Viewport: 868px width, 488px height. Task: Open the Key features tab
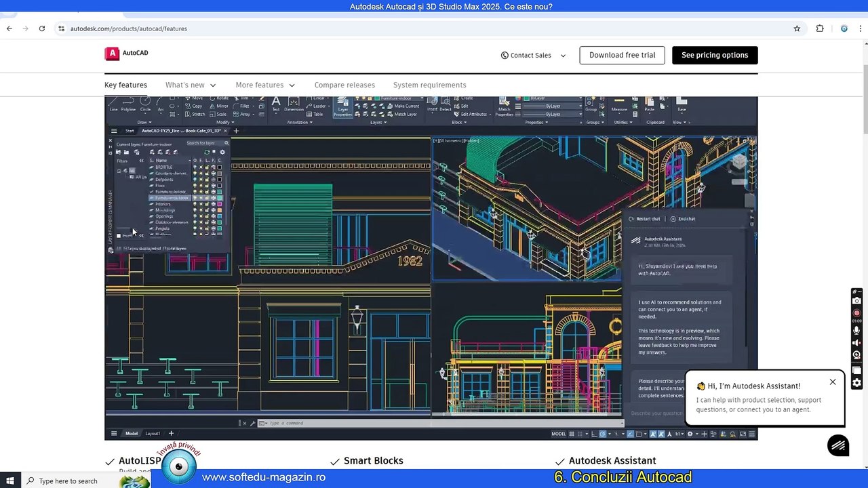(x=125, y=85)
